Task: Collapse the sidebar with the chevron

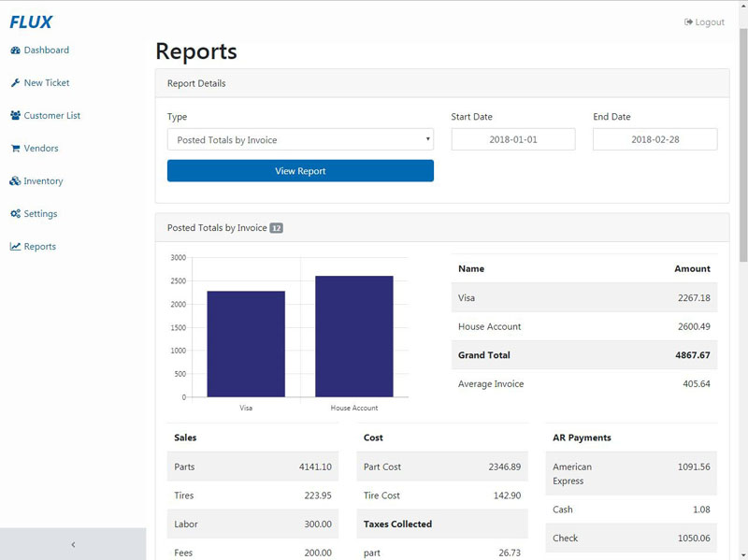Action: tap(73, 544)
